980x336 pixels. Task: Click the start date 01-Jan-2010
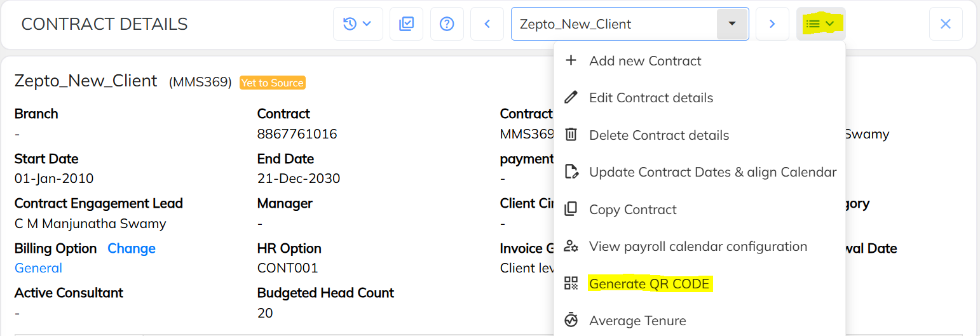[x=54, y=178]
